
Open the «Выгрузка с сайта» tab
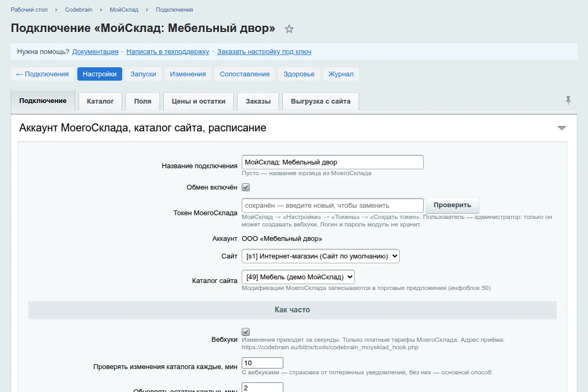click(x=321, y=101)
